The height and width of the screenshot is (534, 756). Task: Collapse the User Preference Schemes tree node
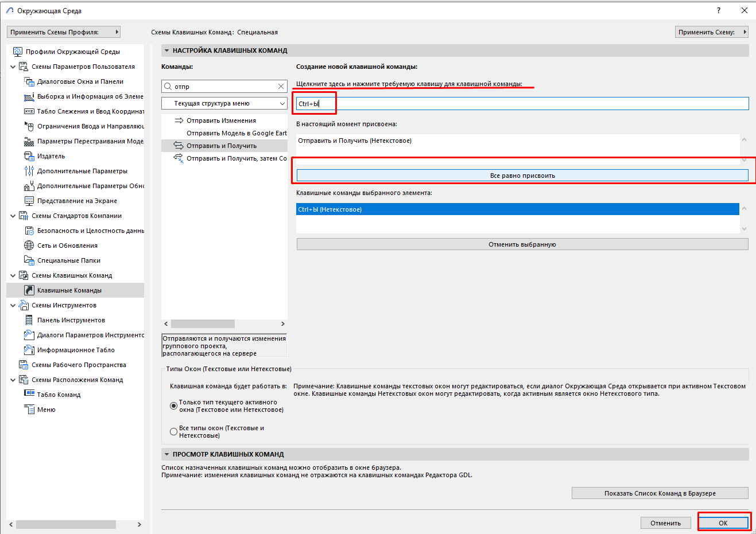[13, 67]
